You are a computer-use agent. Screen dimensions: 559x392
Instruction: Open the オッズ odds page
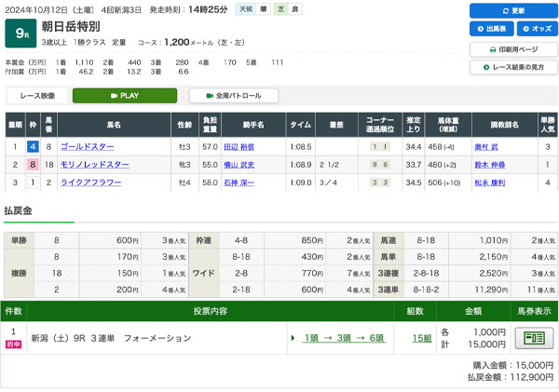click(534, 29)
